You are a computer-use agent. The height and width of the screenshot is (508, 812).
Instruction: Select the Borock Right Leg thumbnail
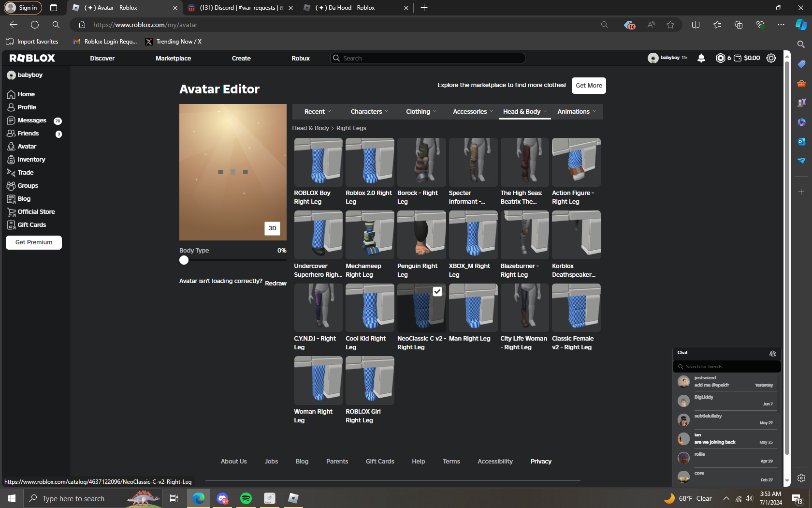coord(421,162)
